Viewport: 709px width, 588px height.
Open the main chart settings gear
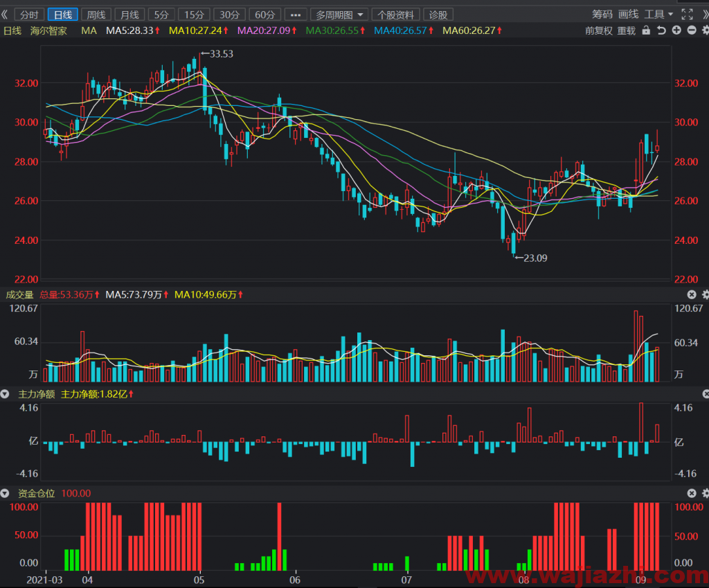coord(705,30)
